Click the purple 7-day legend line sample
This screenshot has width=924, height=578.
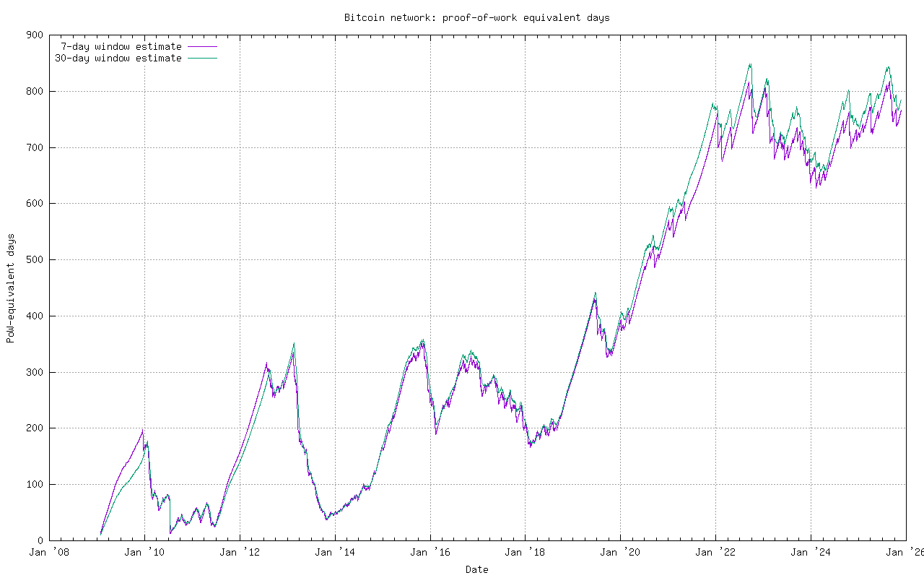(x=202, y=46)
